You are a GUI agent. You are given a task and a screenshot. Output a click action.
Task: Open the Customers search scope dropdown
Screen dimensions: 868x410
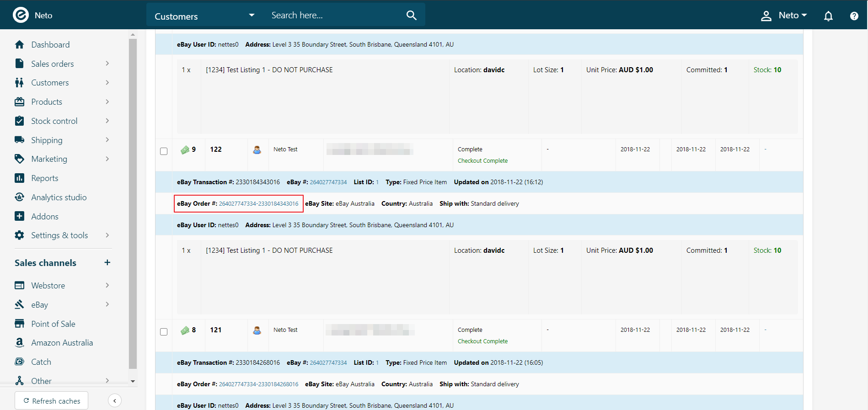click(205, 15)
